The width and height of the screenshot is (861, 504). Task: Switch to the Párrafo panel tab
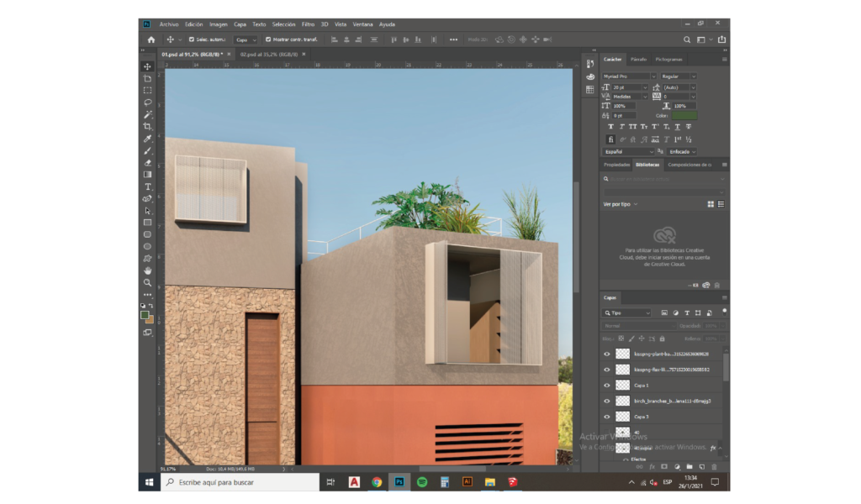pos(638,60)
